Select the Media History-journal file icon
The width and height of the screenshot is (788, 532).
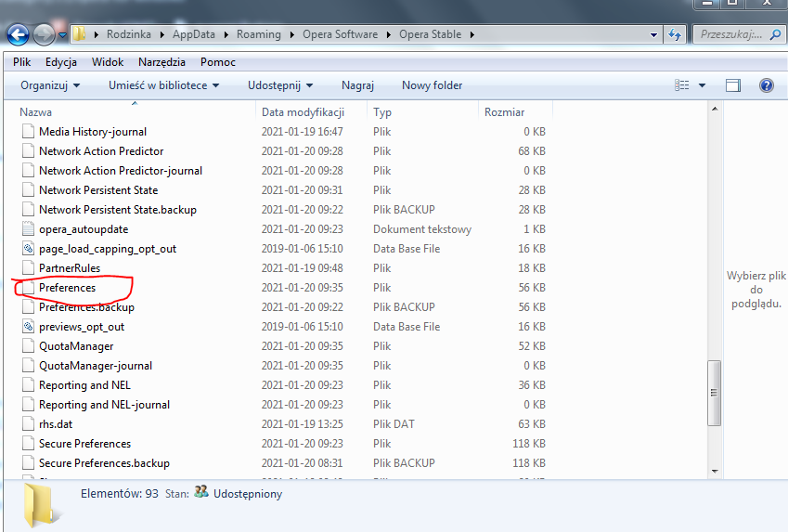pos(28,131)
